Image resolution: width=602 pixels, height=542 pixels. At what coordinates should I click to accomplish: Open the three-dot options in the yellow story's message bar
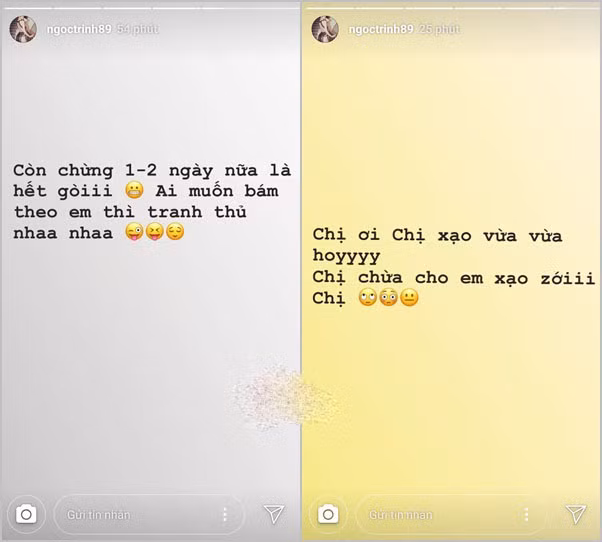pyautogui.click(x=526, y=514)
